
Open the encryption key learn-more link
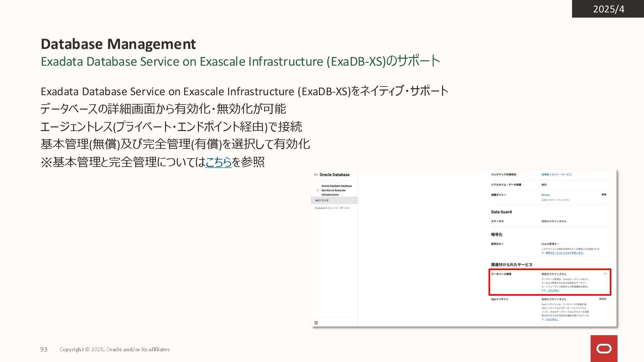[x=565, y=253]
